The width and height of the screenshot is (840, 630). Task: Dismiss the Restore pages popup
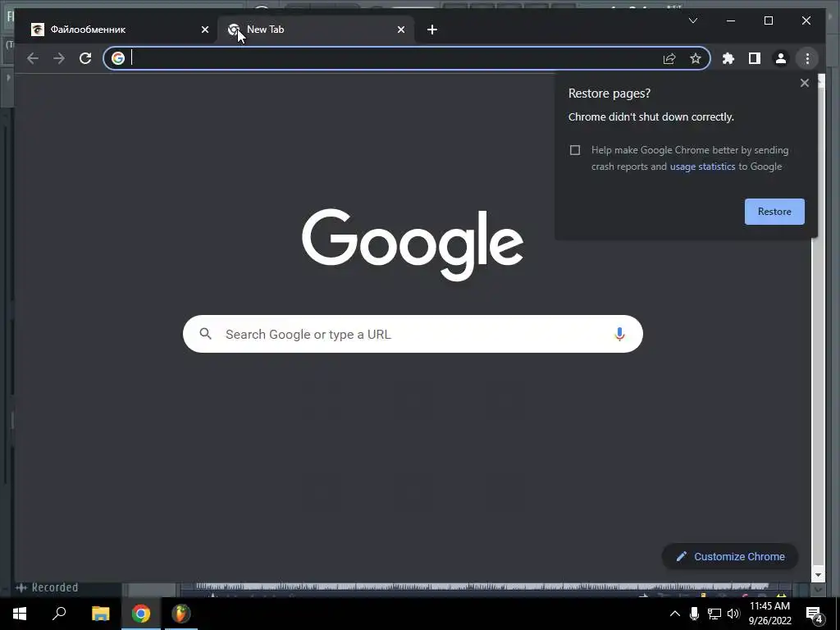tap(804, 83)
